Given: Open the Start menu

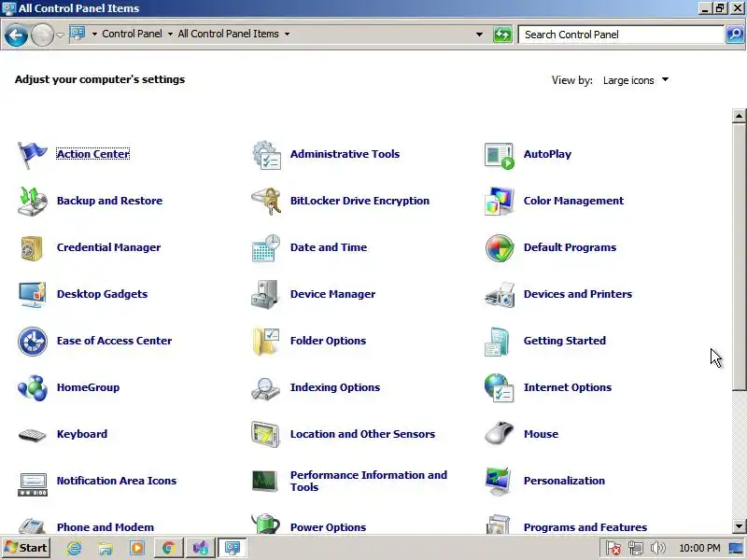Looking at the screenshot, I should pos(26,548).
